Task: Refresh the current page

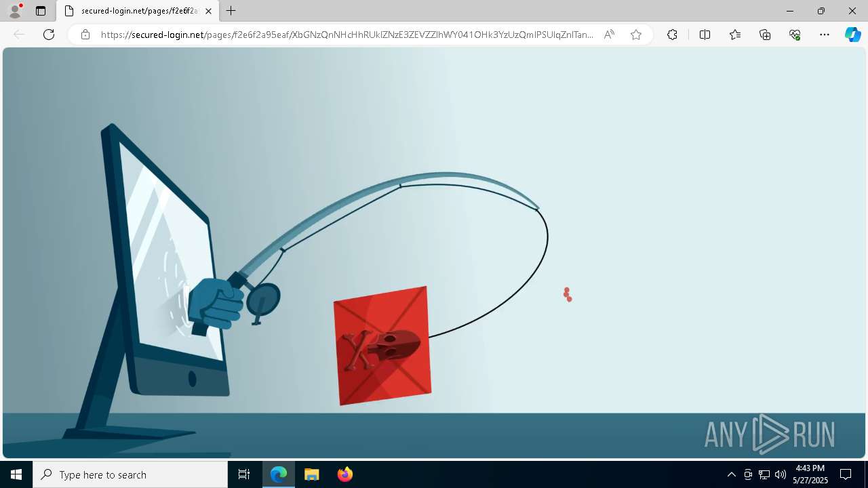Action: coord(49,35)
